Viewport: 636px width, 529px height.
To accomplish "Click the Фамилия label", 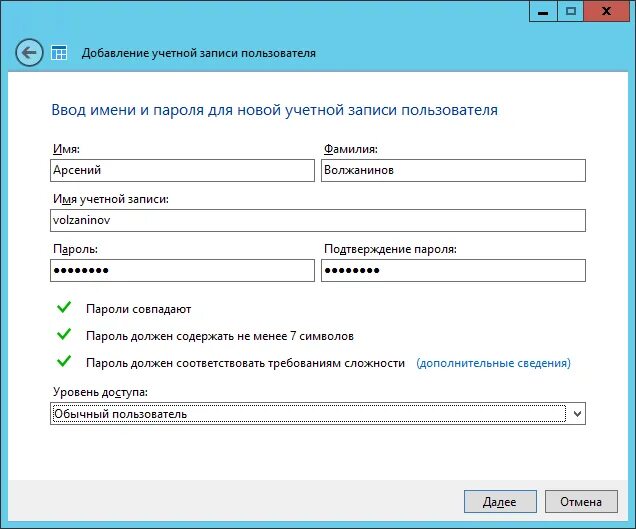I will click(x=350, y=149).
